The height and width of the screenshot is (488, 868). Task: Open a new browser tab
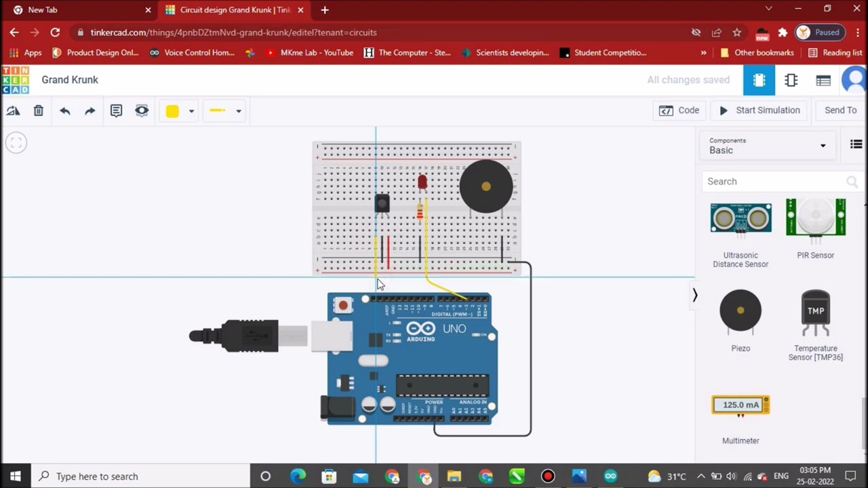point(325,10)
